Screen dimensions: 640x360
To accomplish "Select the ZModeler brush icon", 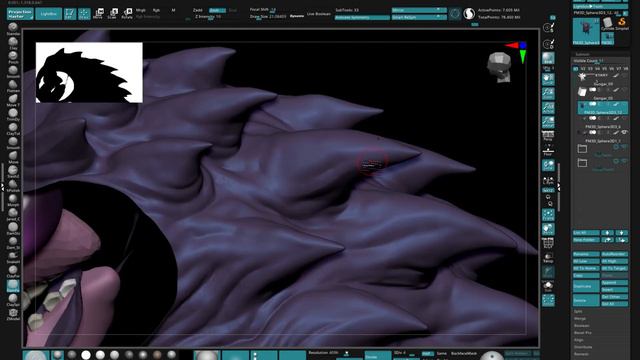I will tap(13, 314).
